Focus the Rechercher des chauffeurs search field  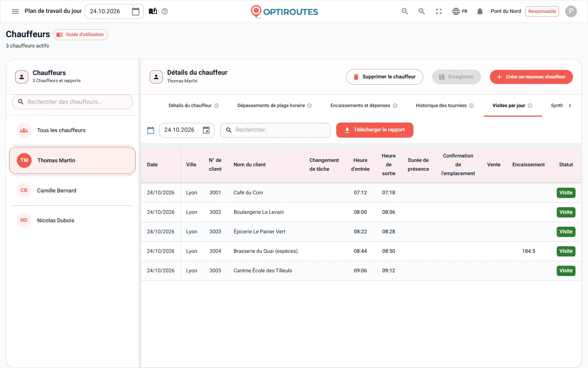coord(72,102)
